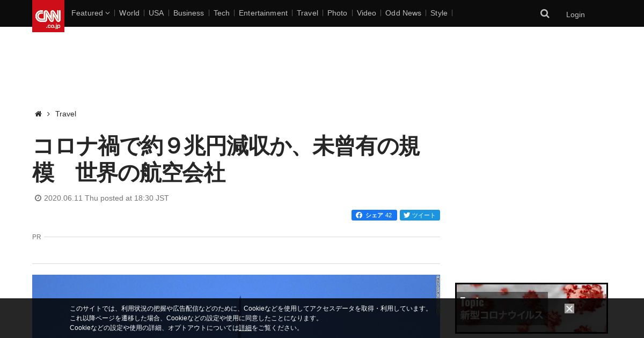Click the Login link

(x=575, y=14)
